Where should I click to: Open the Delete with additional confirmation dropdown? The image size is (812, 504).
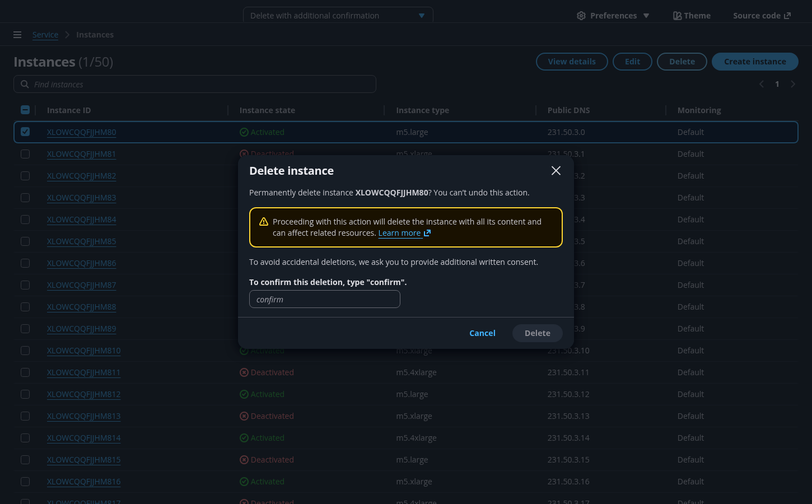pos(338,16)
